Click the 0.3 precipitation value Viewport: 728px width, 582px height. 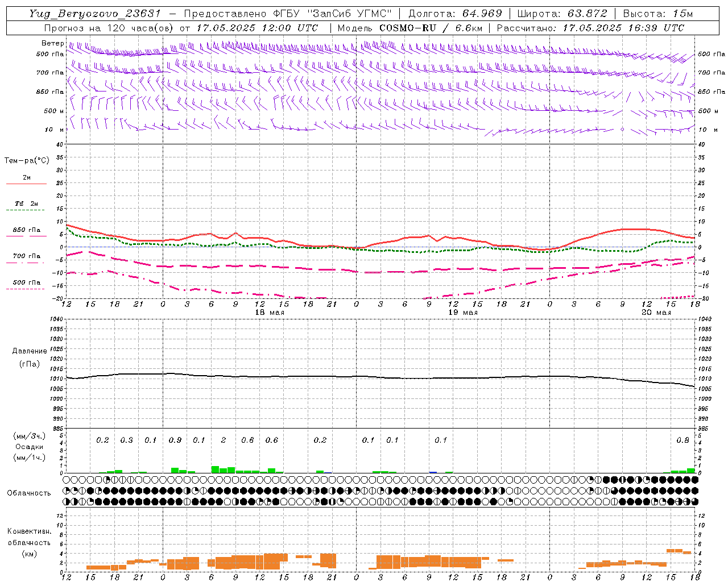[126, 440]
